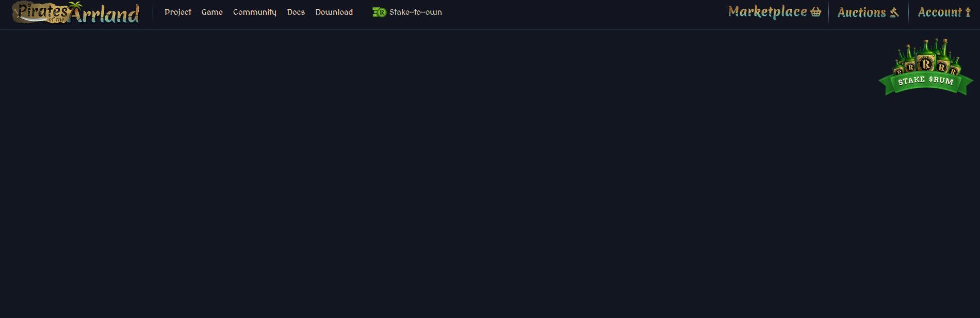980x318 pixels.
Task: Select the Download nav item
Action: pyautogui.click(x=334, y=12)
